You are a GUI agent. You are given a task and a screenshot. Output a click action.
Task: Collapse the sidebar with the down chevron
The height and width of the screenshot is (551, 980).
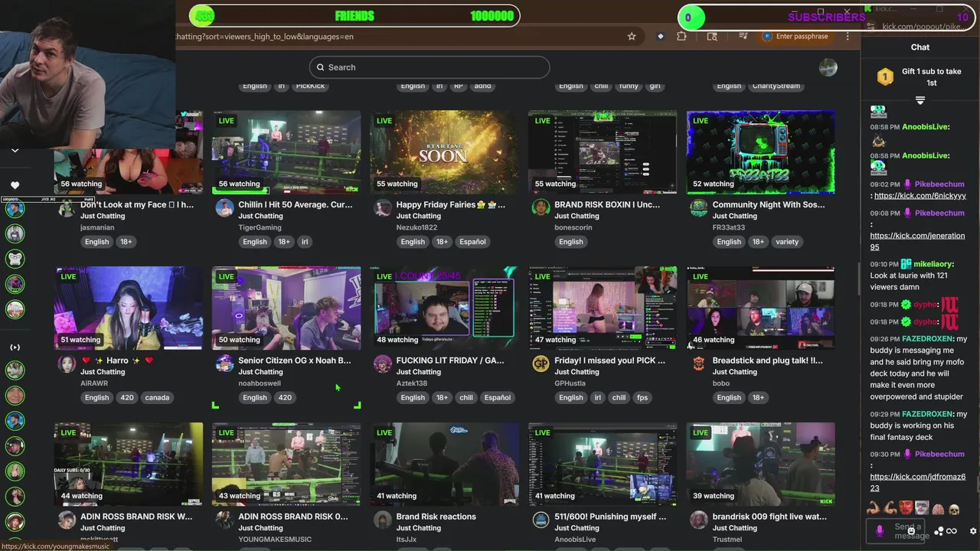pyautogui.click(x=15, y=151)
